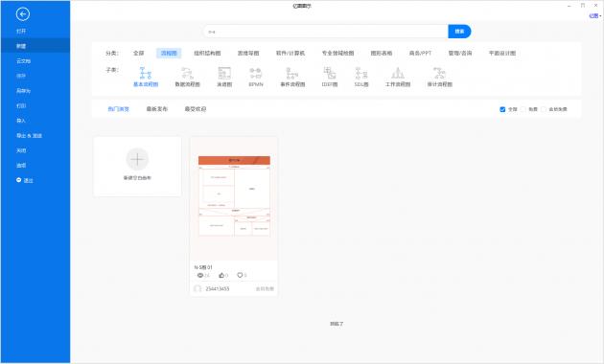Click into the template search field
Viewport: 604px width, 364px height.
(326, 32)
